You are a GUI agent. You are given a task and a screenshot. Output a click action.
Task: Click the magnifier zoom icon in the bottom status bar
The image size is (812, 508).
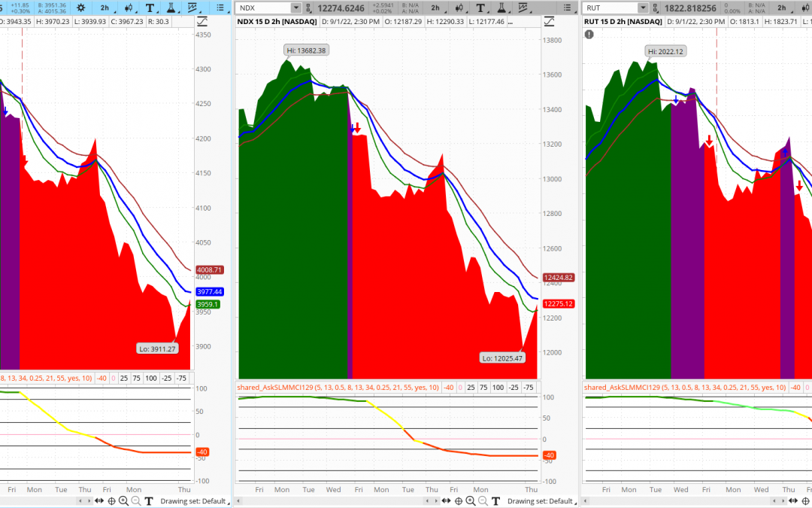click(124, 501)
